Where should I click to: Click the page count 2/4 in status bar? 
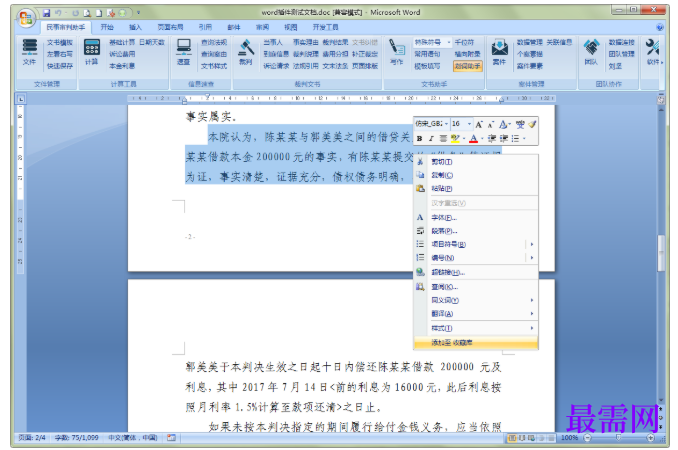[x=32, y=437]
